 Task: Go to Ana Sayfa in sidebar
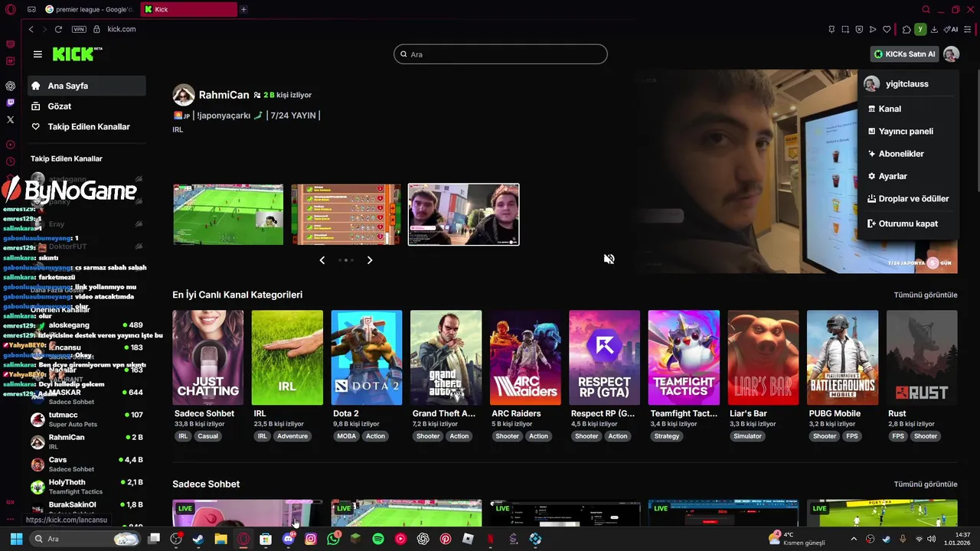87,86
